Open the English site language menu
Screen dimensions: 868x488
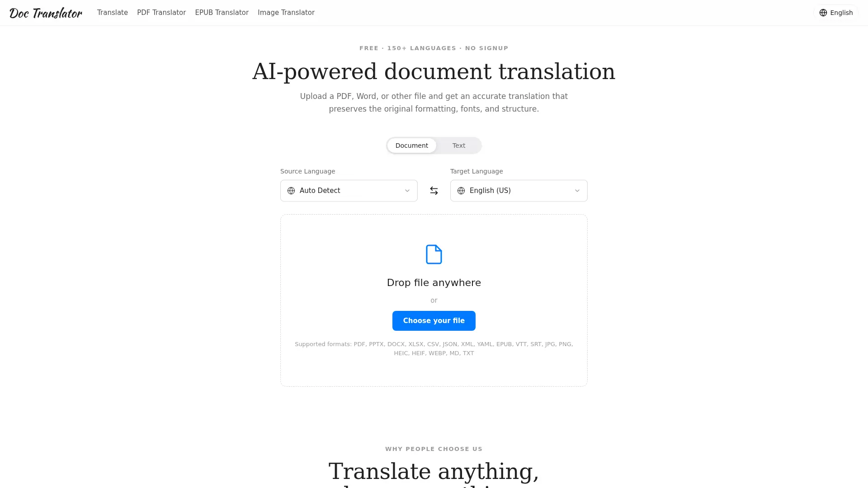click(x=836, y=13)
